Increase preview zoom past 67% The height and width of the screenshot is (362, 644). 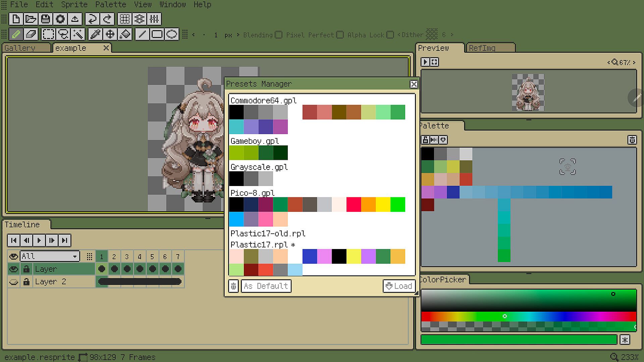[634, 62]
